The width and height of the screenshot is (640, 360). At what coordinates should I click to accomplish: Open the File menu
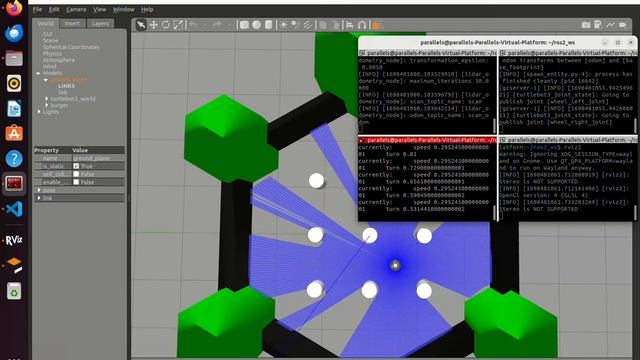pyautogui.click(x=37, y=9)
